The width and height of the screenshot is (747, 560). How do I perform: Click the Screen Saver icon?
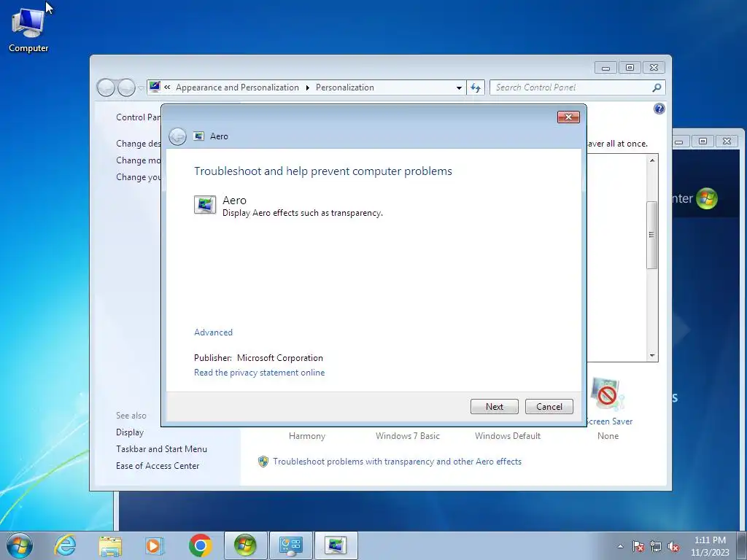[607, 394]
